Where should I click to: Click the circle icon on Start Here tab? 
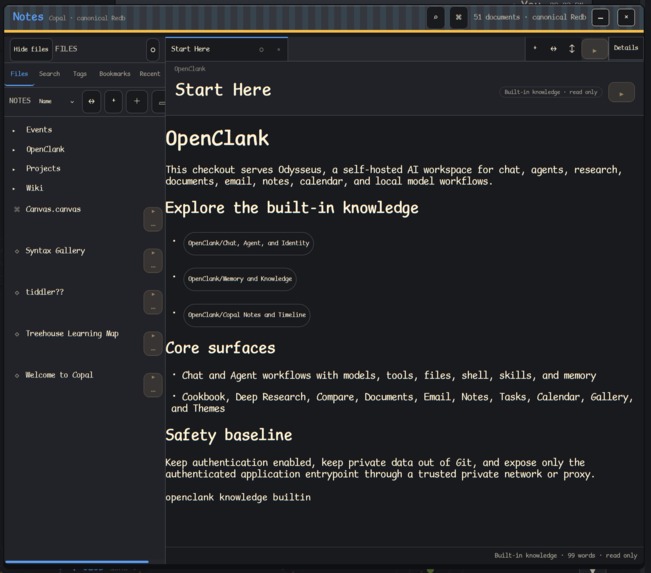pyautogui.click(x=261, y=50)
